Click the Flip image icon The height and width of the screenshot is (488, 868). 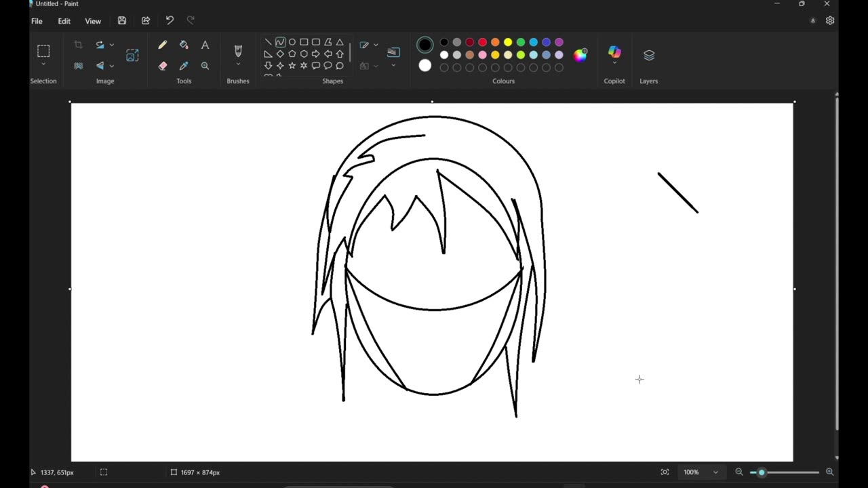tap(100, 66)
